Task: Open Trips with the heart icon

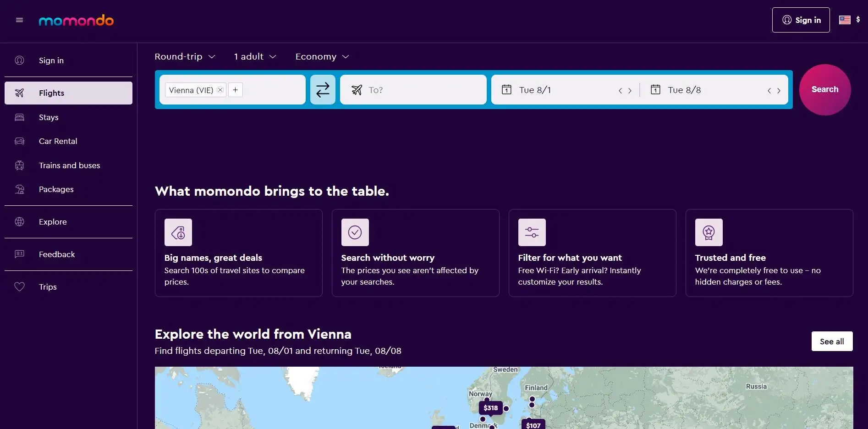Action: (48, 287)
